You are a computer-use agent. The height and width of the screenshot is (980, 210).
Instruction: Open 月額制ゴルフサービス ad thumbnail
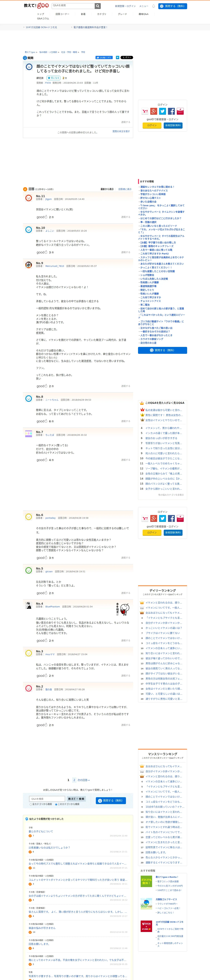[x=146, y=904]
